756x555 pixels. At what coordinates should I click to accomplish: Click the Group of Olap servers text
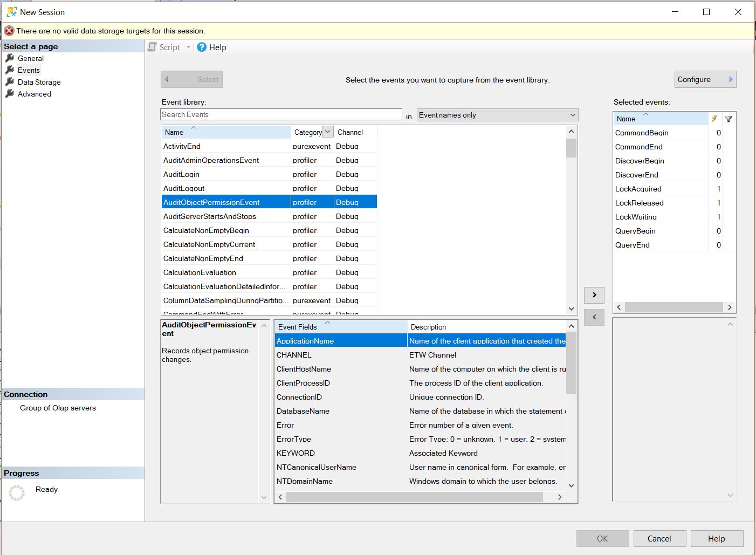[58, 408]
